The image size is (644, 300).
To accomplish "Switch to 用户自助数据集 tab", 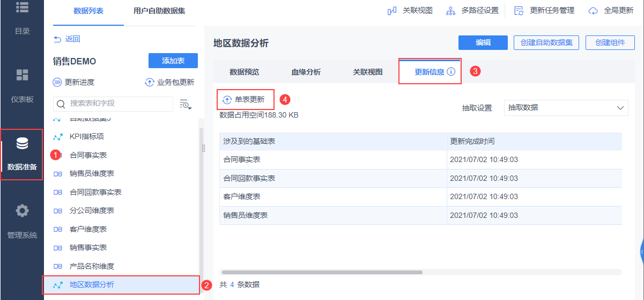I will 159,11.
